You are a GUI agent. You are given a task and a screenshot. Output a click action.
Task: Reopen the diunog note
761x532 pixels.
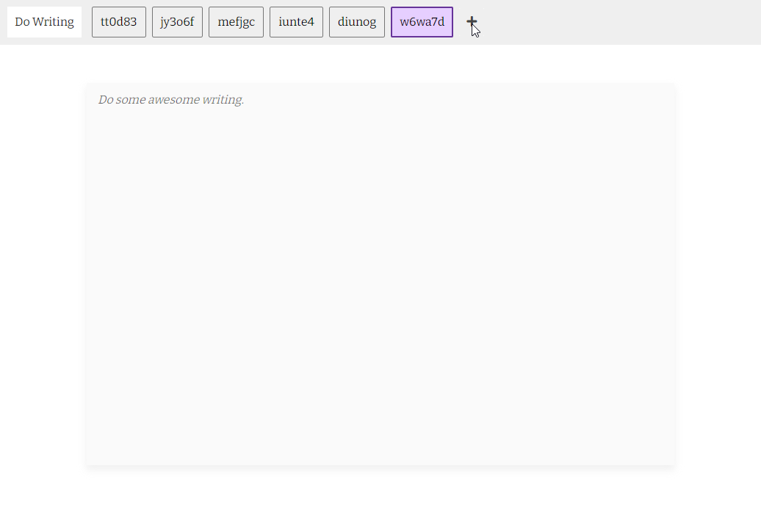[356, 22]
